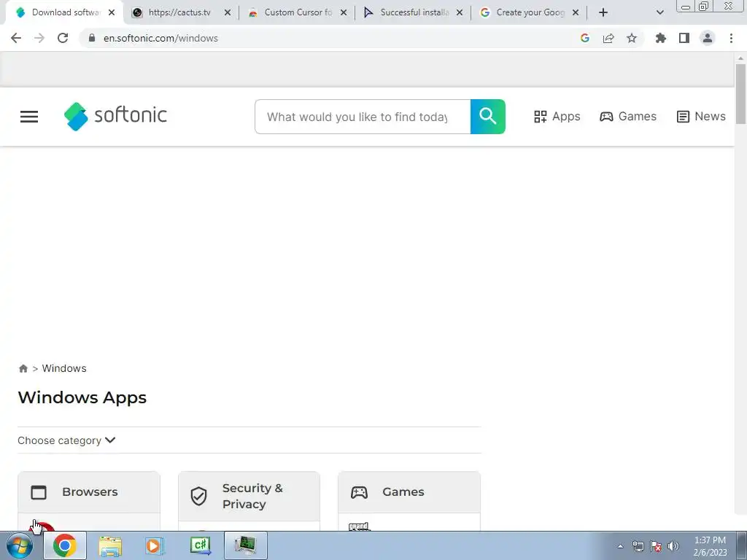This screenshot has height=560, width=747.
Task: Click the home breadcrumb icon
Action: click(23, 368)
